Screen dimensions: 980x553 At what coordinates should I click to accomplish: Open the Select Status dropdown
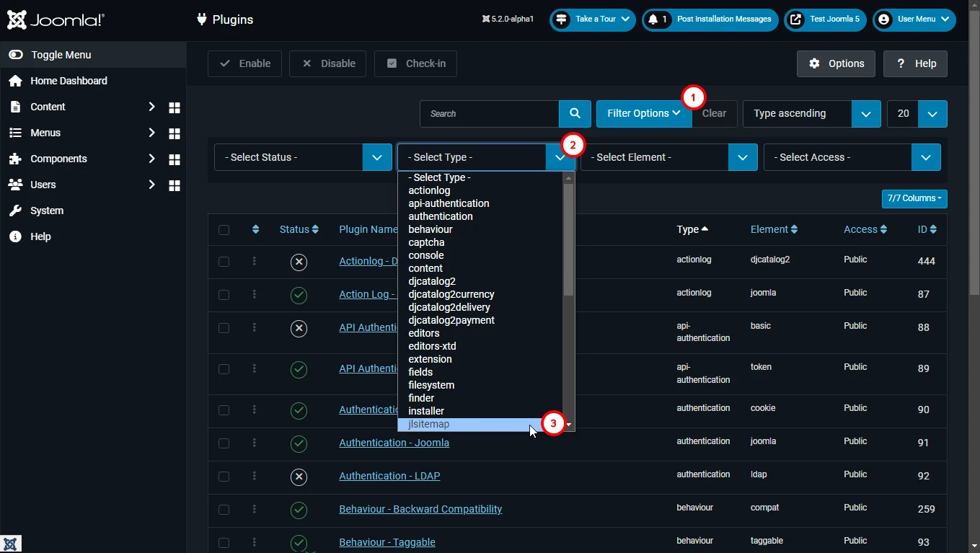[x=303, y=157]
